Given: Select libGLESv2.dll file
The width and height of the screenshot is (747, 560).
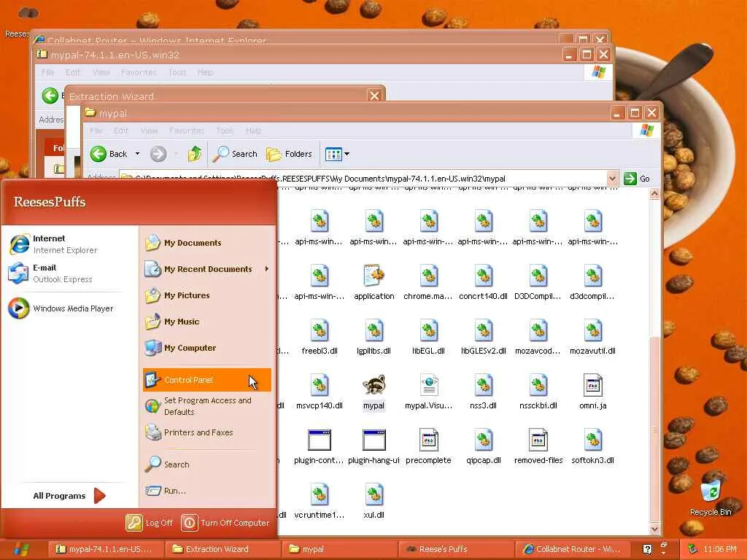Looking at the screenshot, I should [x=483, y=337].
